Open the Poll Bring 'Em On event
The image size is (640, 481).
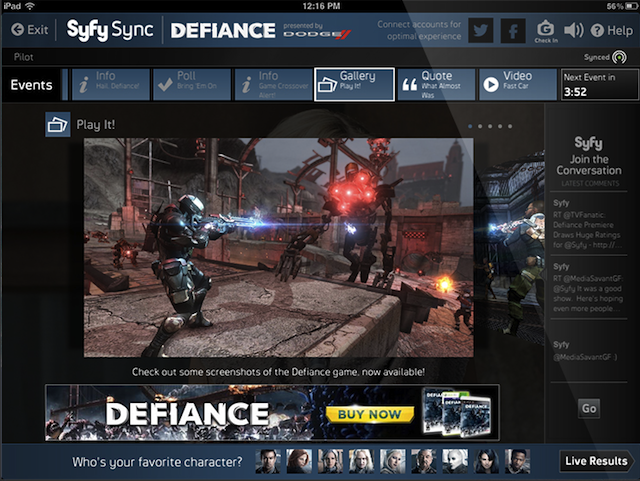point(192,85)
